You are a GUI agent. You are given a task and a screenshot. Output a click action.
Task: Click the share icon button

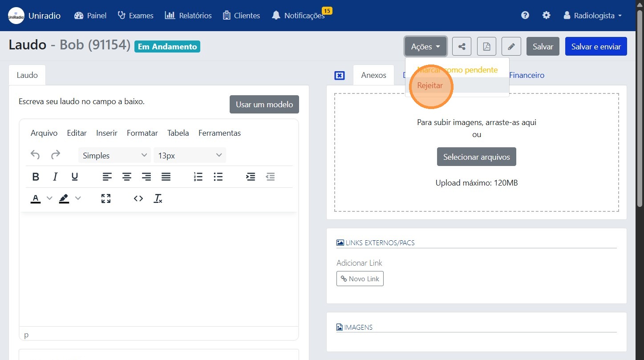(x=462, y=46)
